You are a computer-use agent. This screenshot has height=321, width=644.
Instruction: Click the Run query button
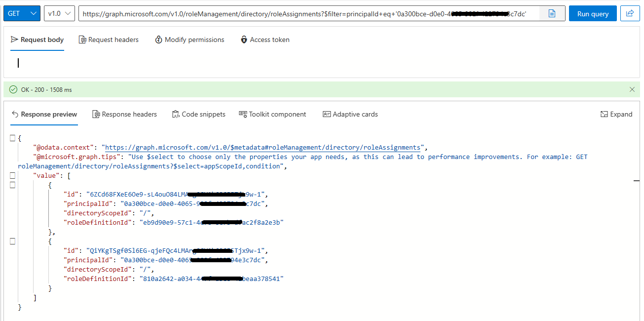(592, 13)
